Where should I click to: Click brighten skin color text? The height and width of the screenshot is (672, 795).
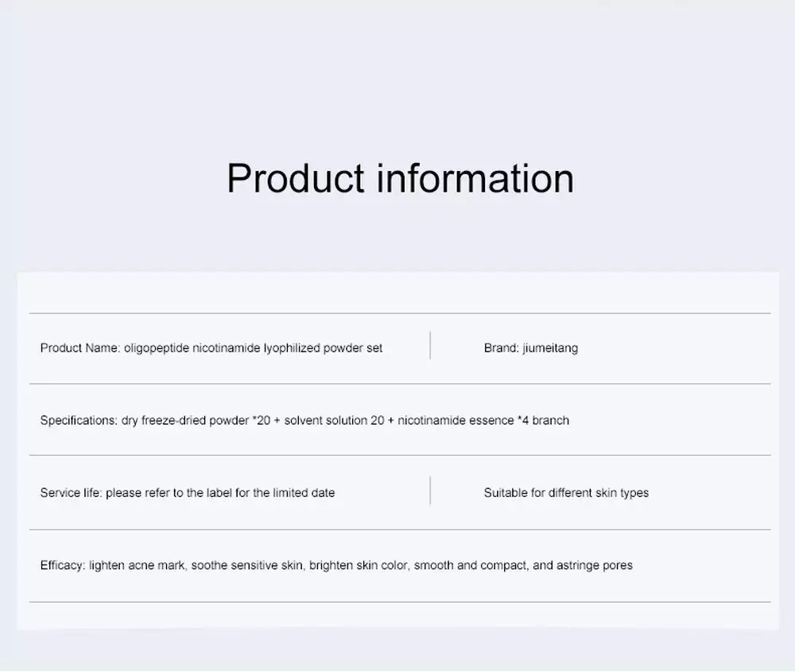coord(359,565)
